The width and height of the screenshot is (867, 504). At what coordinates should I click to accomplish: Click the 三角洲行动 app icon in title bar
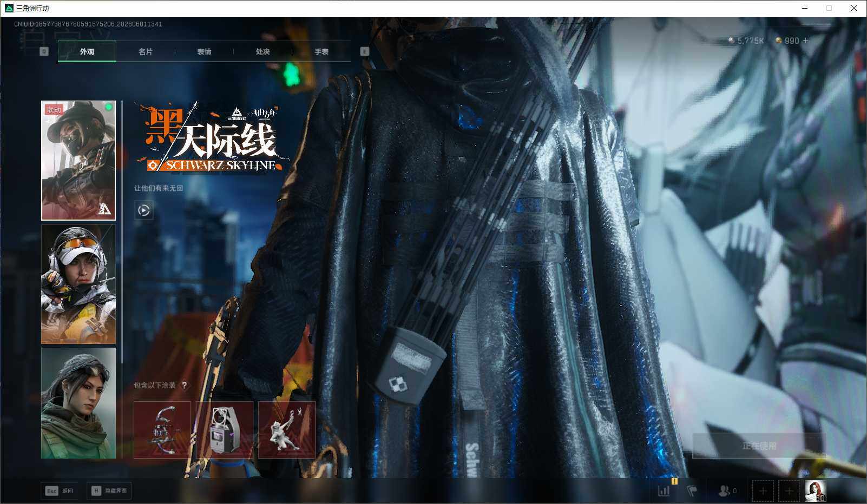(9, 8)
